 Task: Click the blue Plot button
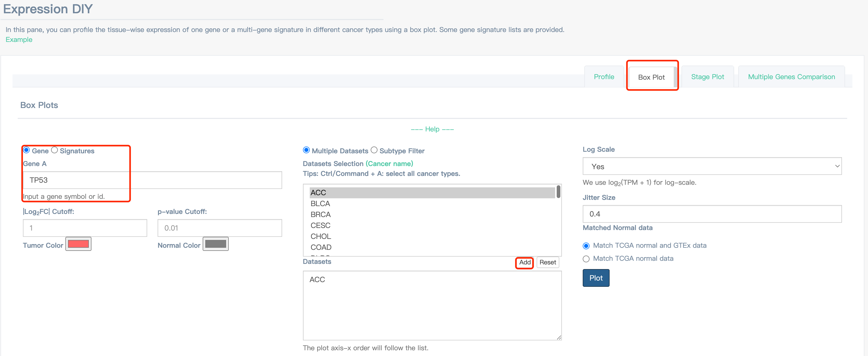tap(596, 278)
